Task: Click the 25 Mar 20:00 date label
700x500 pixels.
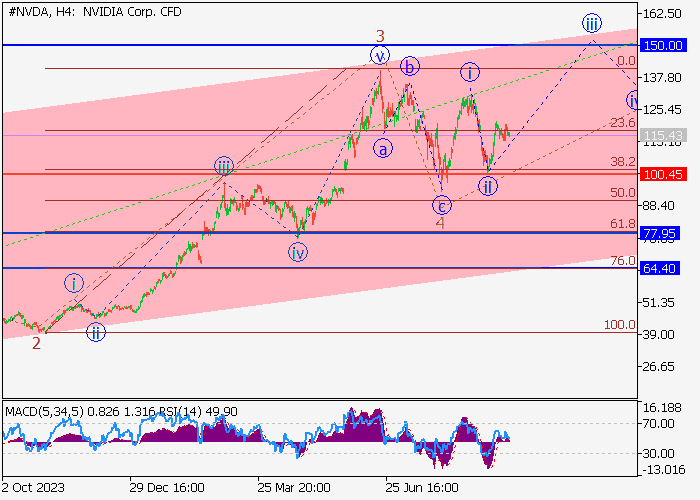Action: point(294,487)
